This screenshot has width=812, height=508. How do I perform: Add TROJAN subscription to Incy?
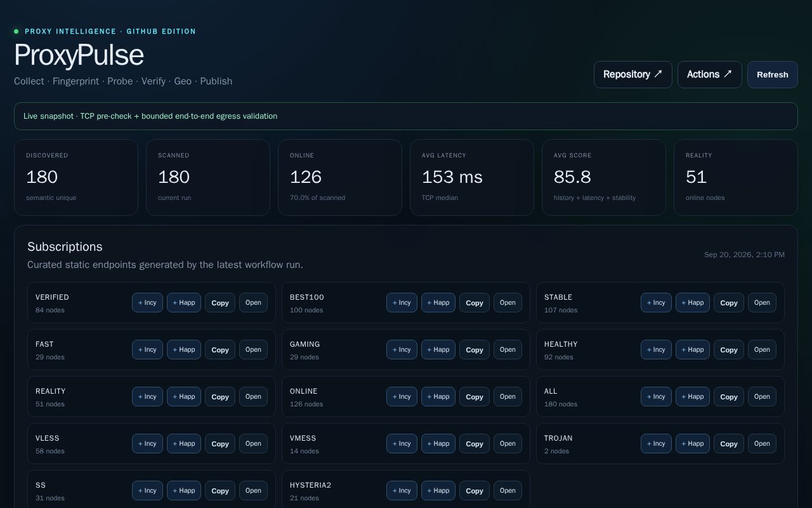pyautogui.click(x=656, y=444)
